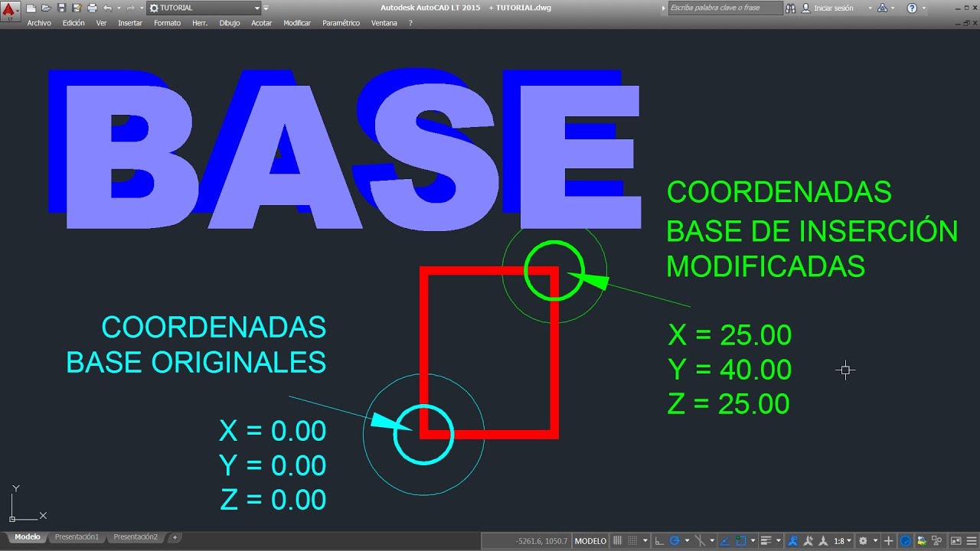Viewport: 980px width, 551px height.
Task: Open the Edición menu
Action: coord(73,23)
